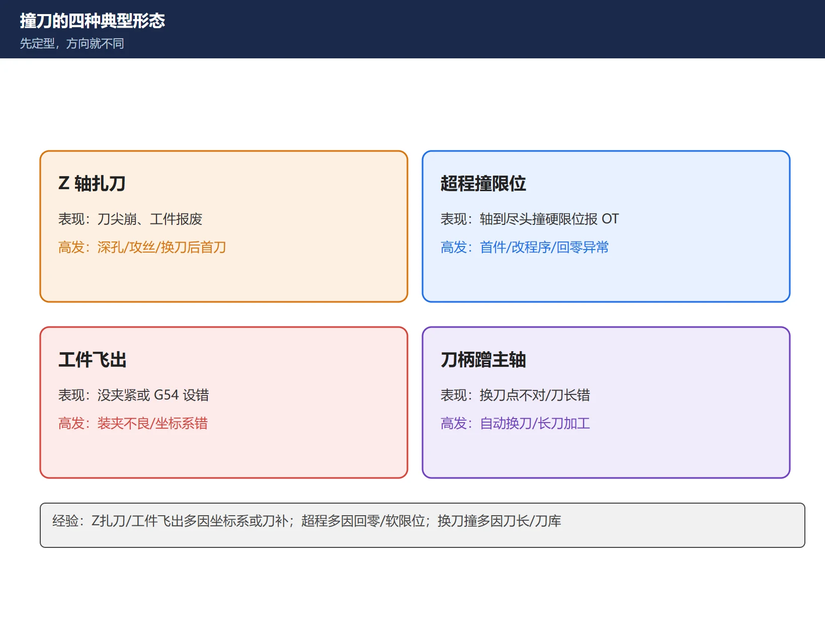The image size is (825, 644).
Task: Click the 刀柄蹭主轴 card heading
Action: pyautogui.click(x=483, y=360)
